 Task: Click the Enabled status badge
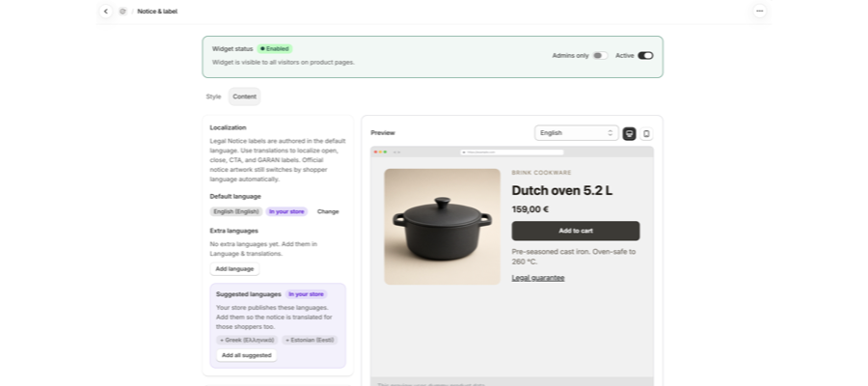pos(275,49)
